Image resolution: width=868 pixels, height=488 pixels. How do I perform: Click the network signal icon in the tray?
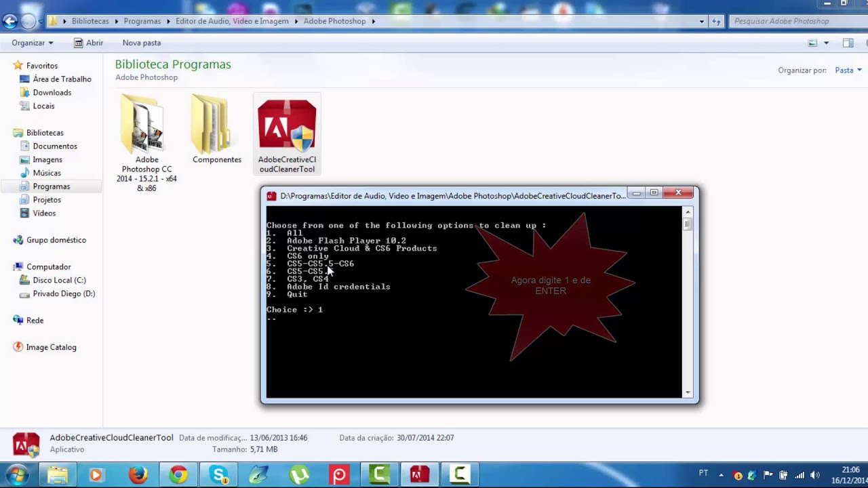799,475
